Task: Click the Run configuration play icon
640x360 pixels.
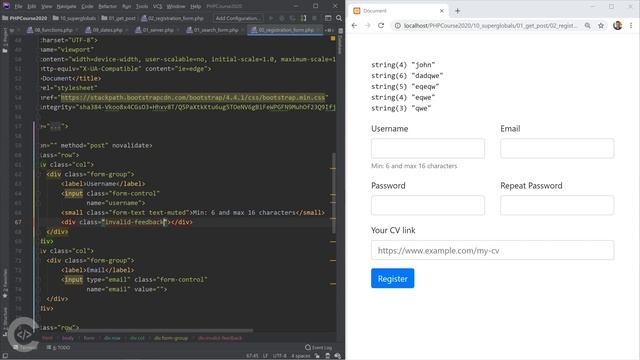Action: 271,18
